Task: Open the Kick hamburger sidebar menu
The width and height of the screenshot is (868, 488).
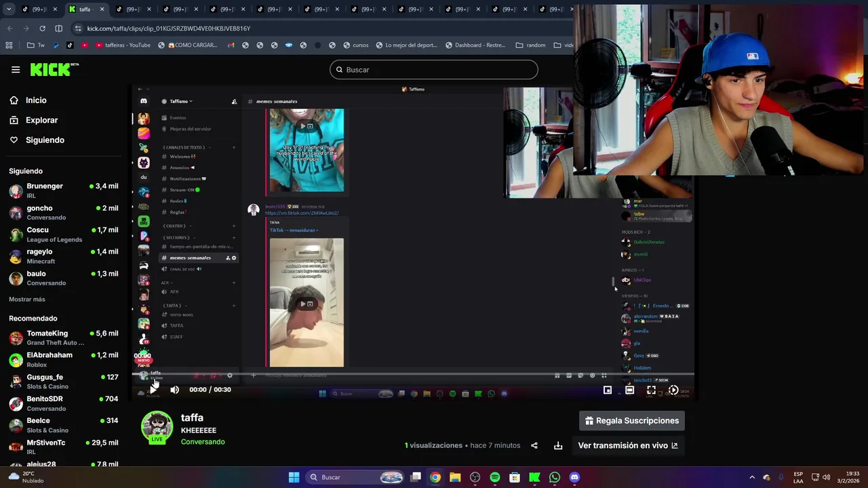Action: (x=16, y=70)
